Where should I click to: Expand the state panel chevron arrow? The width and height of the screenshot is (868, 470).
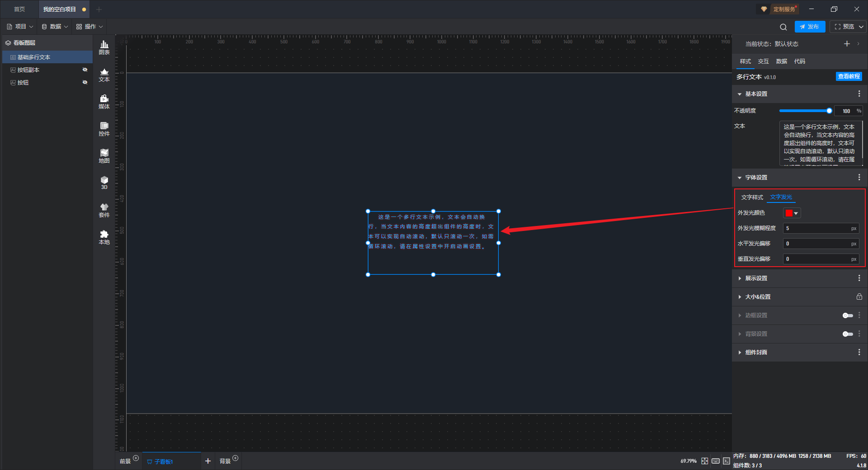859,44
